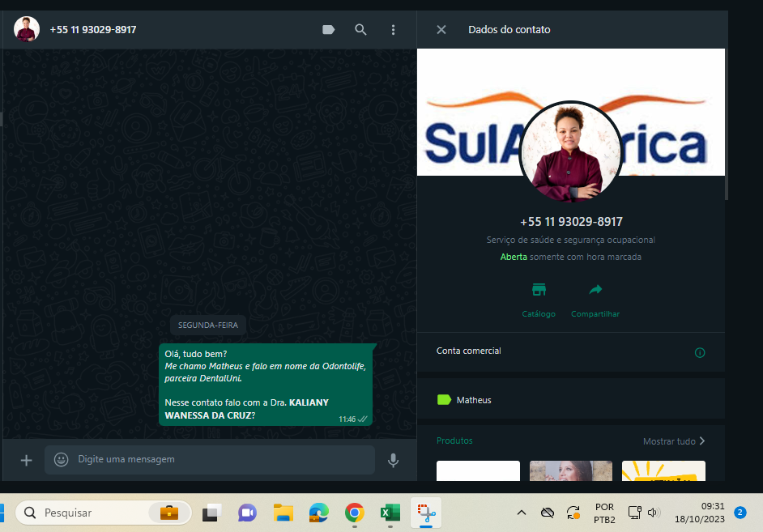Open contact avatar in chat header
Viewport: 763px width, 532px height.
[x=27, y=29]
